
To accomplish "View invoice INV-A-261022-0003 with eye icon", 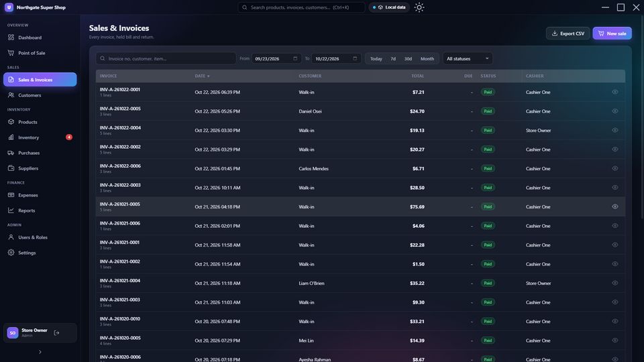I will coord(615,188).
